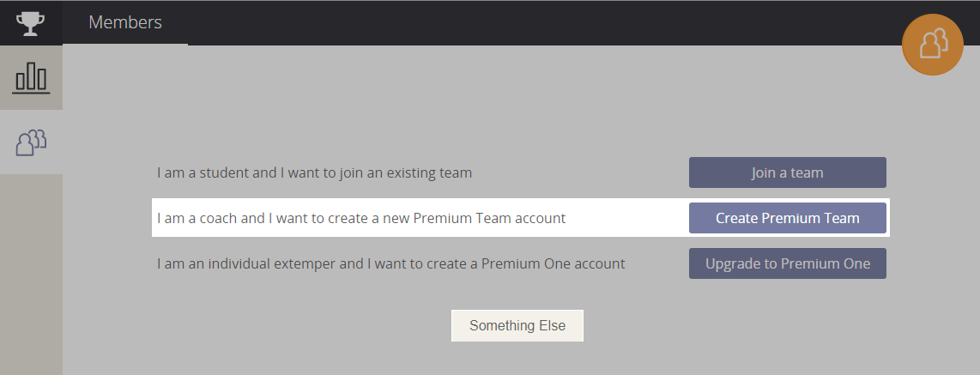This screenshot has width=980, height=375.
Task: Select the student join existing team text
Action: click(x=314, y=172)
